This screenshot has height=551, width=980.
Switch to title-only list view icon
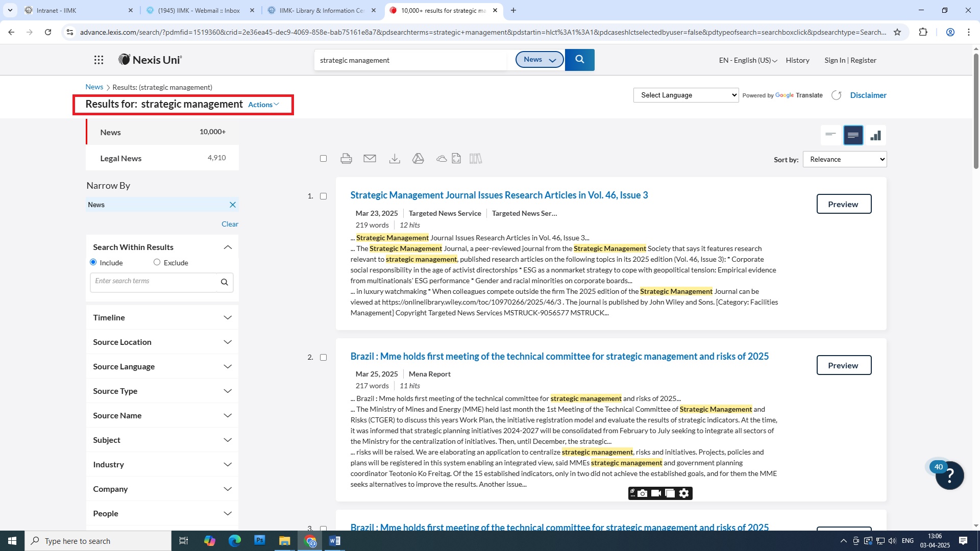830,136
